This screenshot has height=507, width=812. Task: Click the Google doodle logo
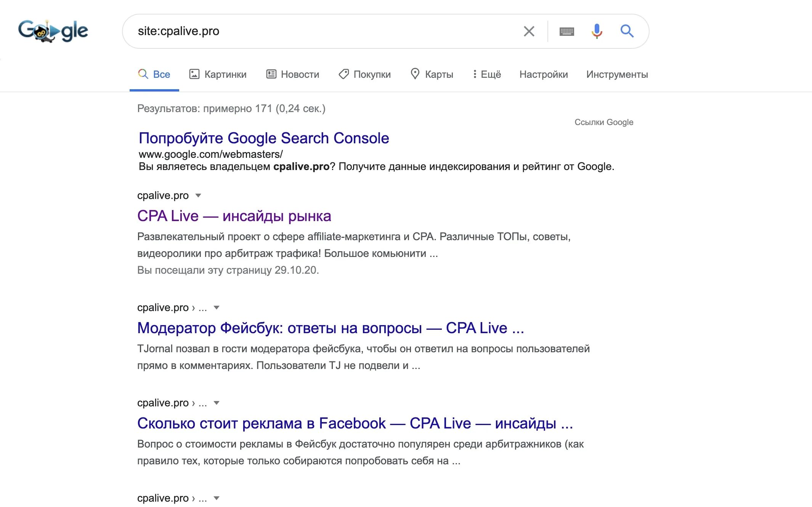(x=53, y=31)
